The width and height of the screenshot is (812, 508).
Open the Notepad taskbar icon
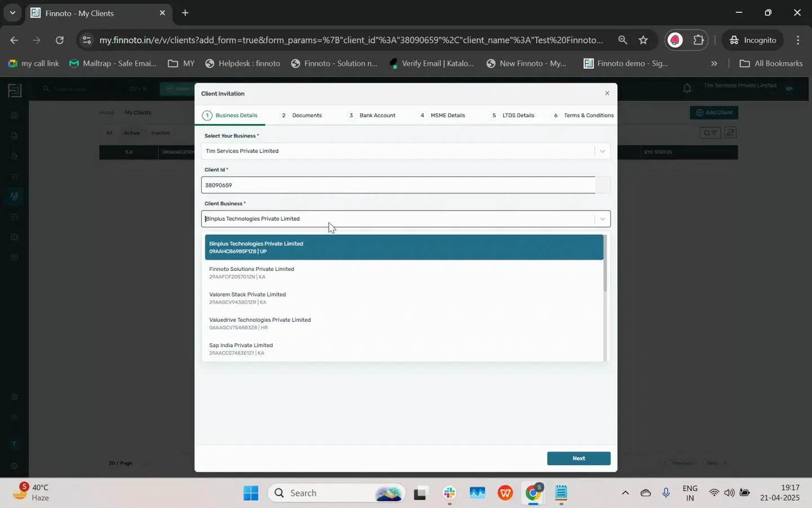(x=561, y=493)
